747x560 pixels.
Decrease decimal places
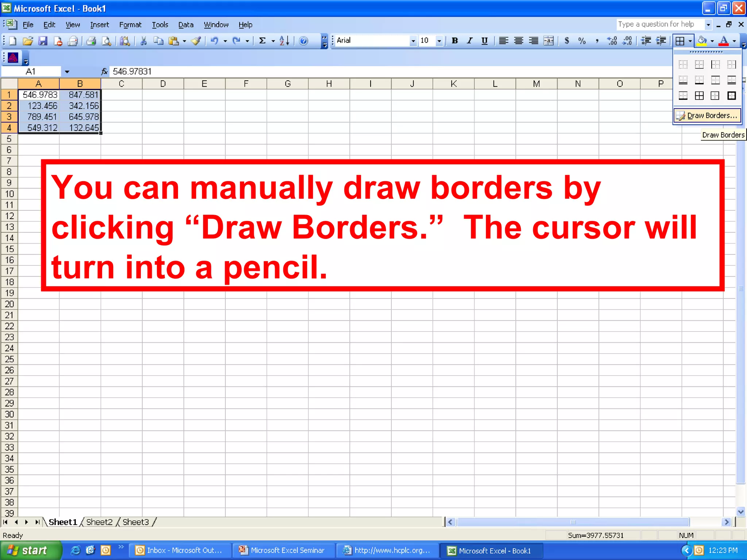tap(627, 41)
